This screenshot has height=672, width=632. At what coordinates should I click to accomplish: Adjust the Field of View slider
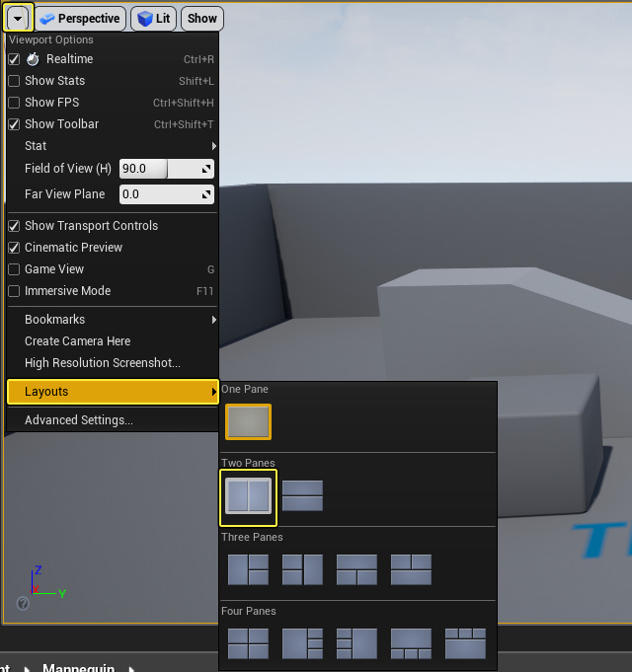click(167, 169)
